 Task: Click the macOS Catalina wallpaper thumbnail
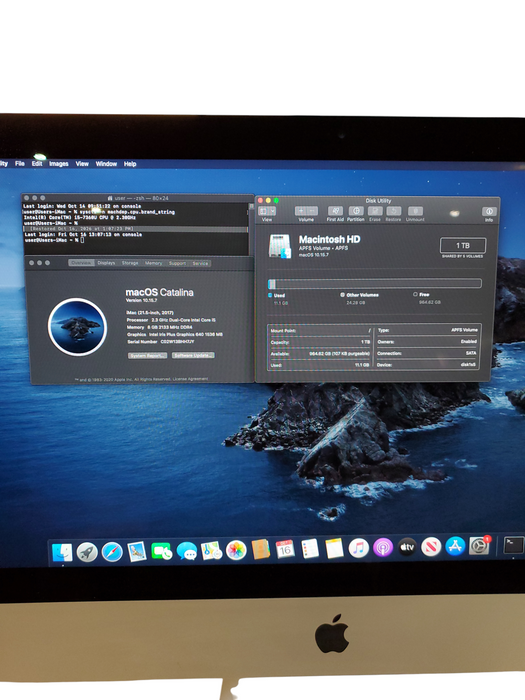click(x=77, y=327)
